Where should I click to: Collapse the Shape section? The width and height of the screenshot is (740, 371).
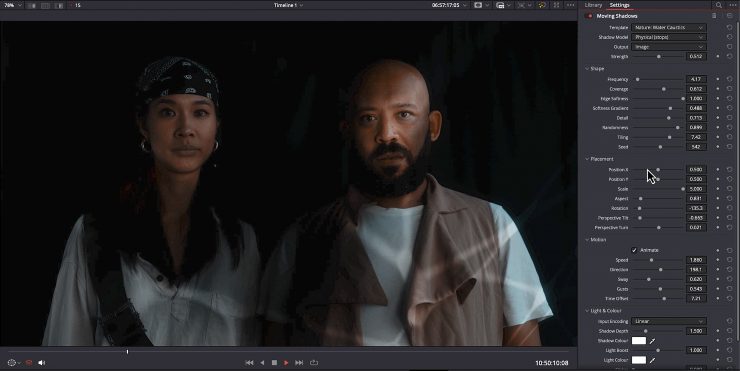tap(587, 69)
